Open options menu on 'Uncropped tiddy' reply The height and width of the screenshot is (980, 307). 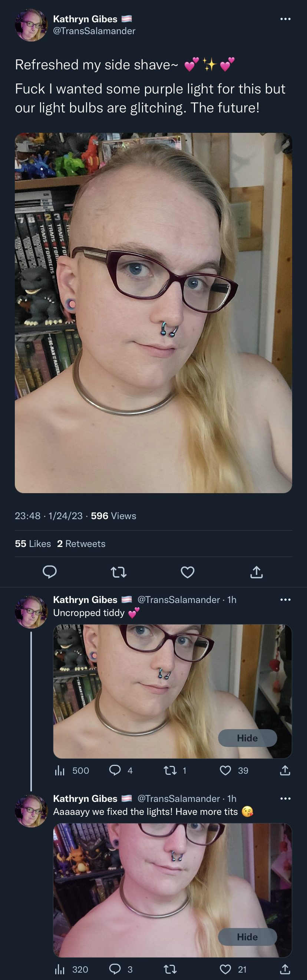pyautogui.click(x=285, y=600)
